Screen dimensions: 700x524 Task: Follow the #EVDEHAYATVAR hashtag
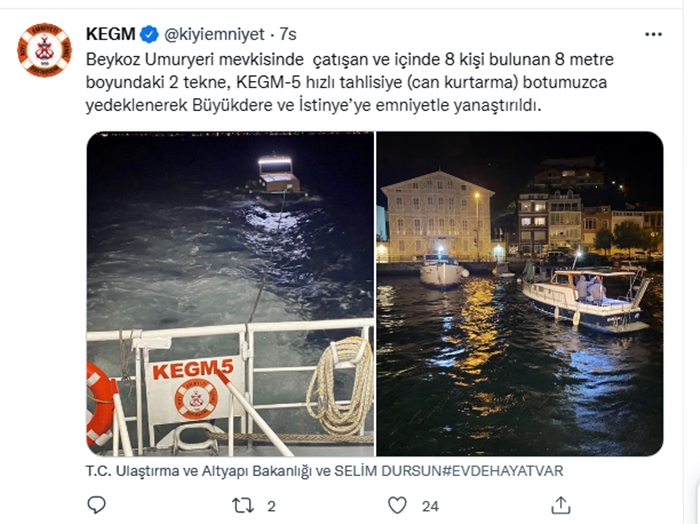click(502, 471)
